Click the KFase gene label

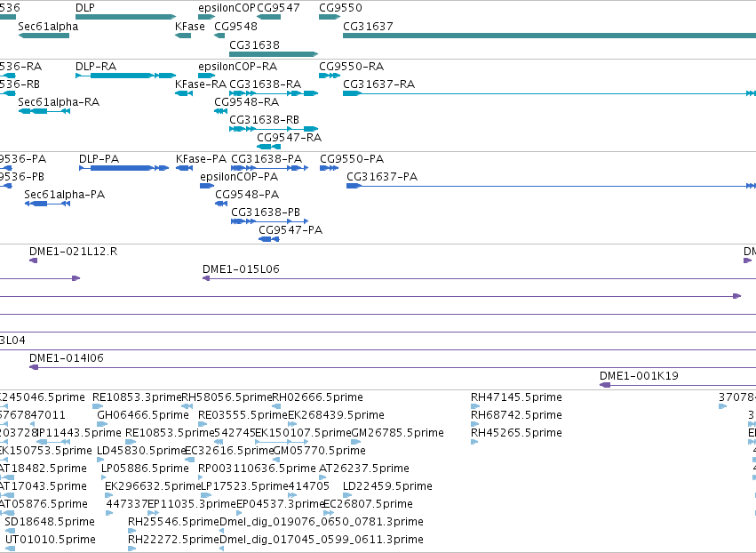click(190, 27)
